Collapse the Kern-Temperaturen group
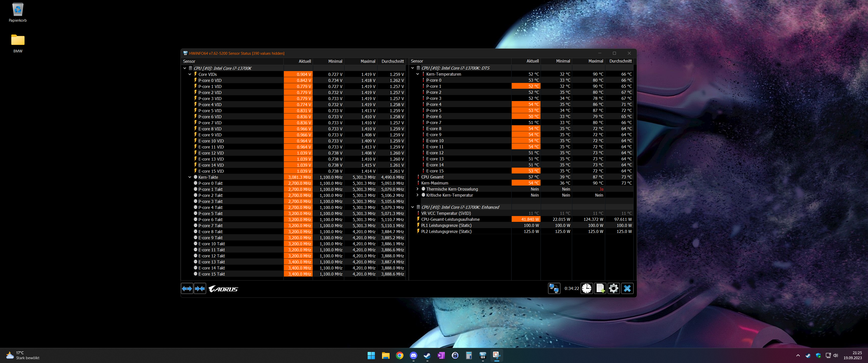The width and height of the screenshot is (868, 363). click(x=418, y=74)
